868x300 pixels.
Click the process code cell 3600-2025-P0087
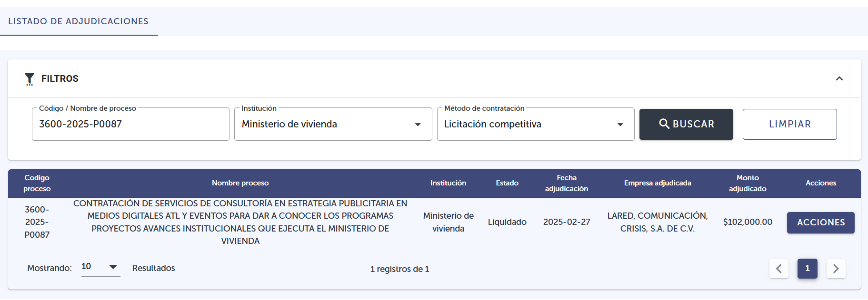(37, 222)
